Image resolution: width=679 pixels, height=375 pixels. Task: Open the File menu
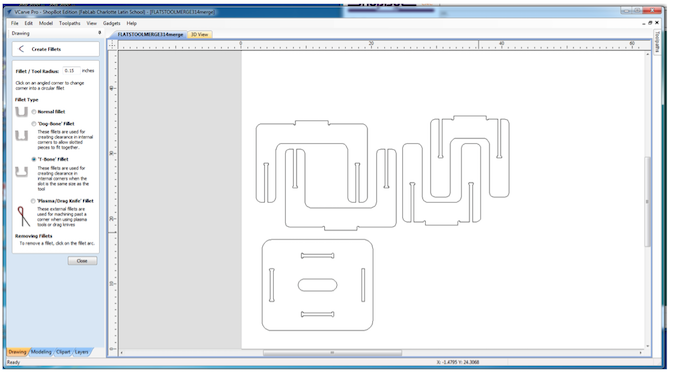click(x=15, y=23)
